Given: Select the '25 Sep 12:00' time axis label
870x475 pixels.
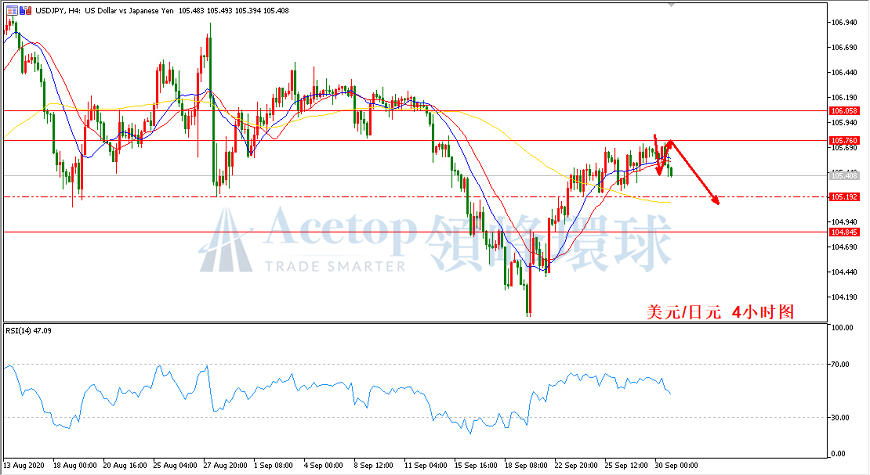Looking at the screenshot, I should pos(626,465).
